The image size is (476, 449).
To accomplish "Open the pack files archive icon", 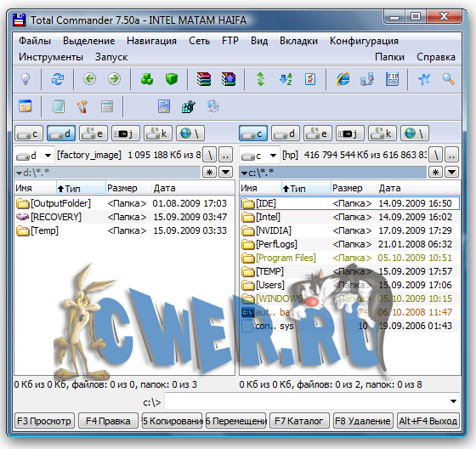I will [x=204, y=79].
